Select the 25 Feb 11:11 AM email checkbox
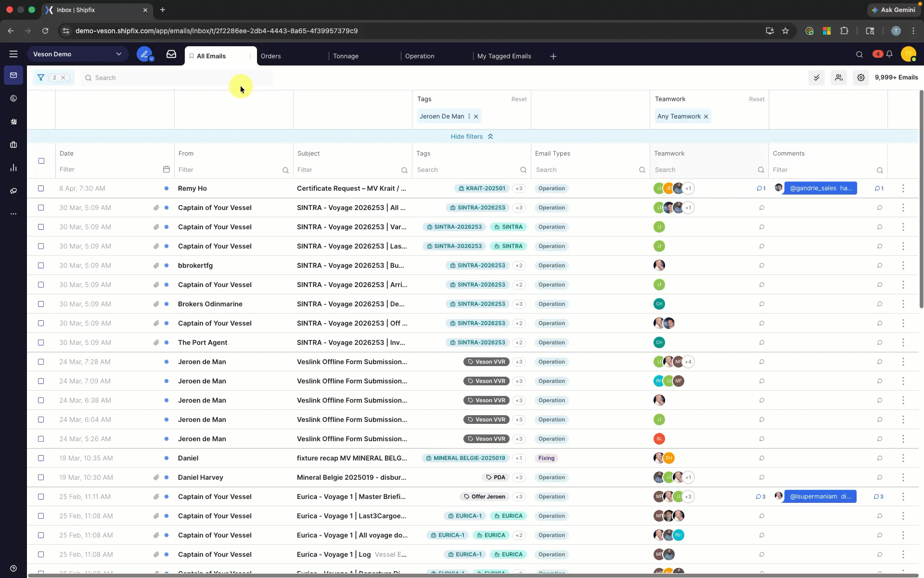924x578 pixels. [x=41, y=497]
